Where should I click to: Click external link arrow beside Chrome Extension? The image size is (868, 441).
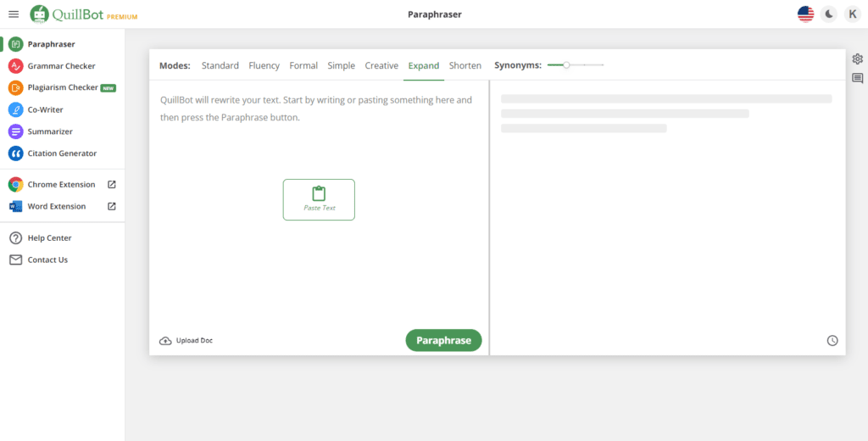[111, 185]
